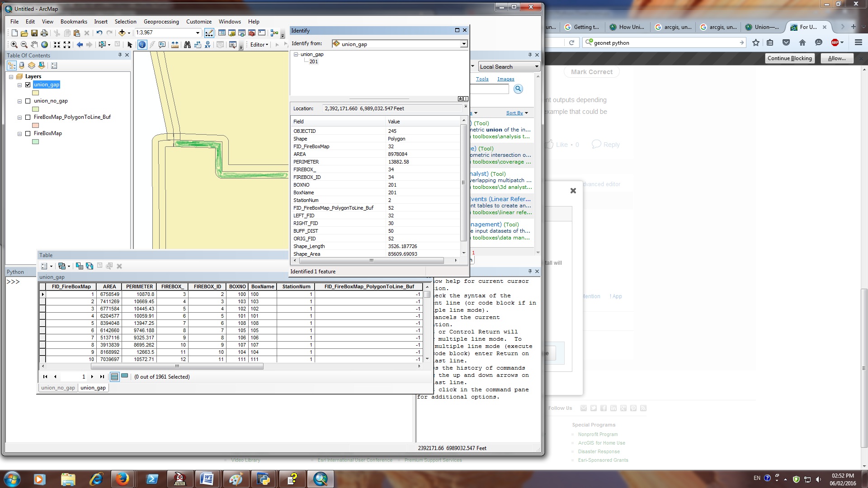Open Table Options dropdown
The height and width of the screenshot is (488, 868).
pos(47,266)
